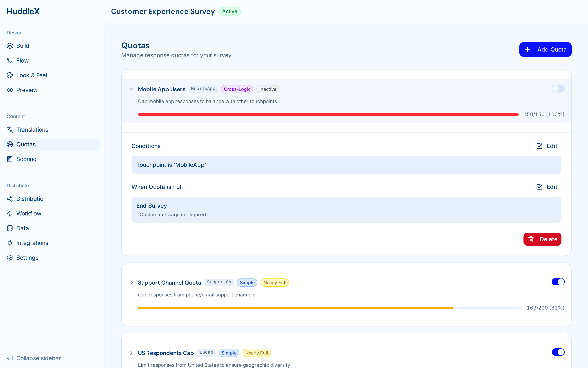
Task: Click the Collapse sidebar arrow icon
Action: click(10, 358)
